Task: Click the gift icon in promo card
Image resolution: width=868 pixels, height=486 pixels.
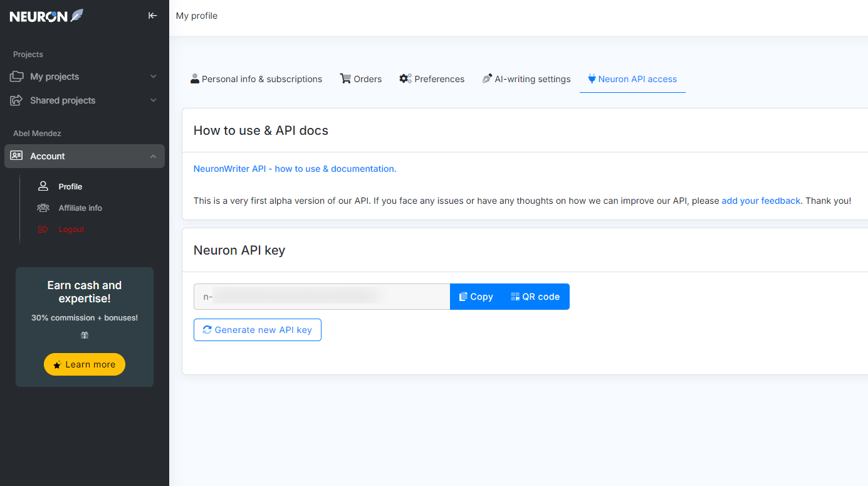Action: pyautogui.click(x=85, y=335)
